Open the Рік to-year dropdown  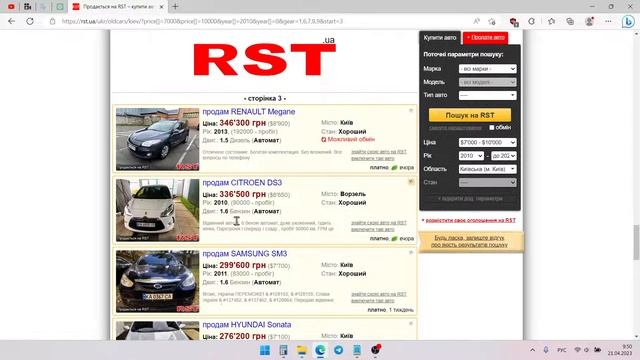(504, 156)
